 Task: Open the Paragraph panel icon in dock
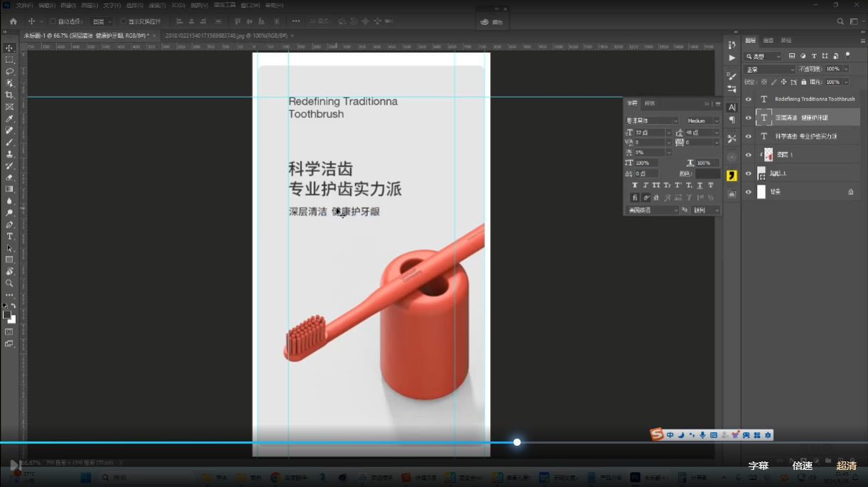(732, 120)
